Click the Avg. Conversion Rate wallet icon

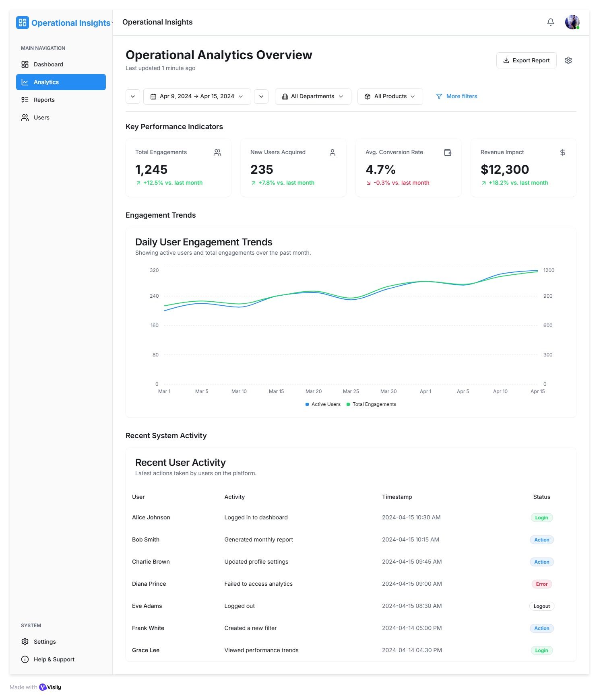(x=447, y=152)
